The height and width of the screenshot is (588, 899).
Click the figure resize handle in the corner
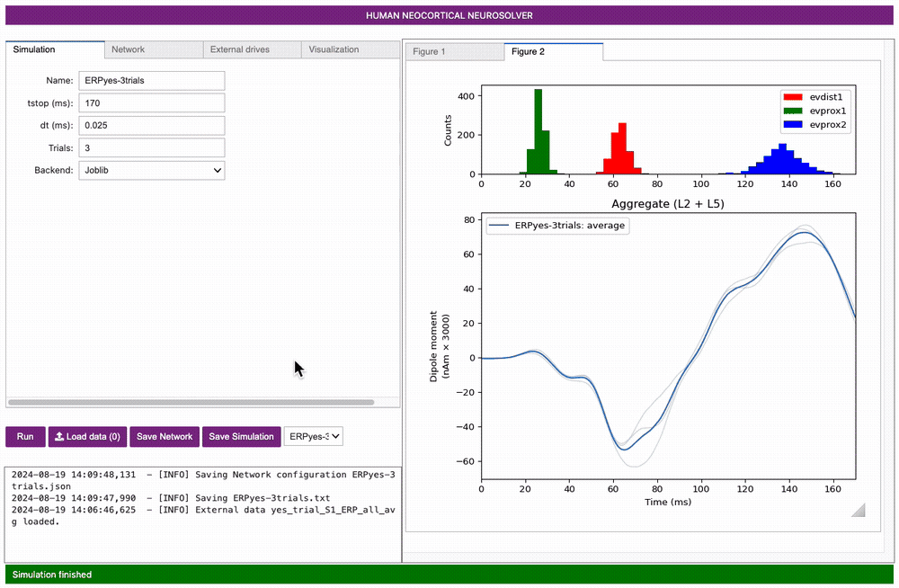pos(857,511)
